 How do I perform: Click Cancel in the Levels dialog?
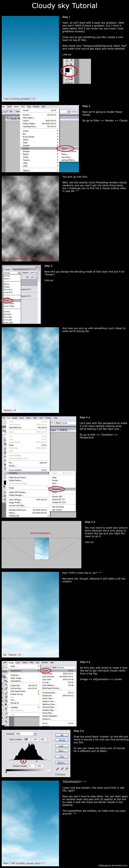(62, 740)
